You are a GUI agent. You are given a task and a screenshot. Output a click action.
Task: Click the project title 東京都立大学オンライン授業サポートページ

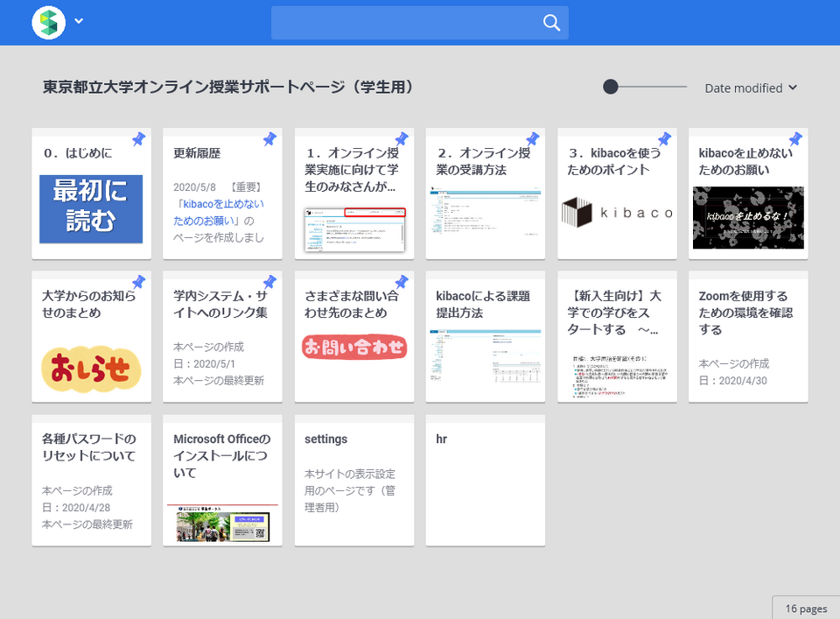coord(226,87)
